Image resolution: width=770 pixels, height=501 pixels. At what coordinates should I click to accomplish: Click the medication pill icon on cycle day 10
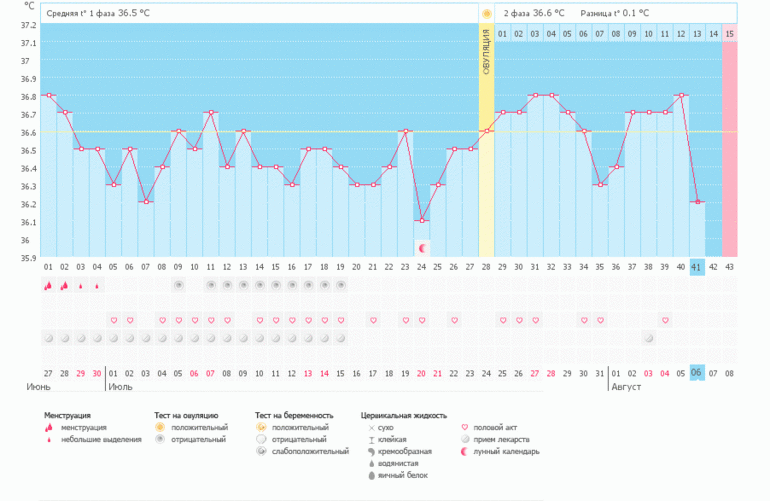click(x=194, y=338)
